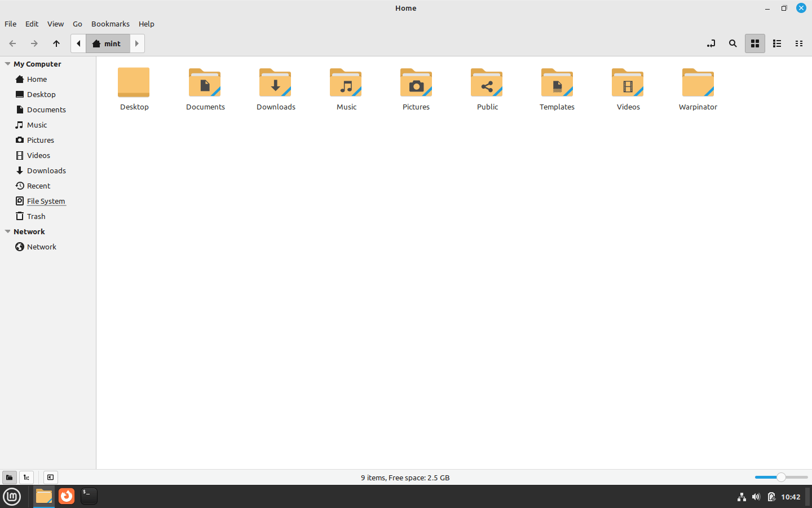Open the volume tray icon
Image resolution: width=812 pixels, height=508 pixels.
[756, 497]
